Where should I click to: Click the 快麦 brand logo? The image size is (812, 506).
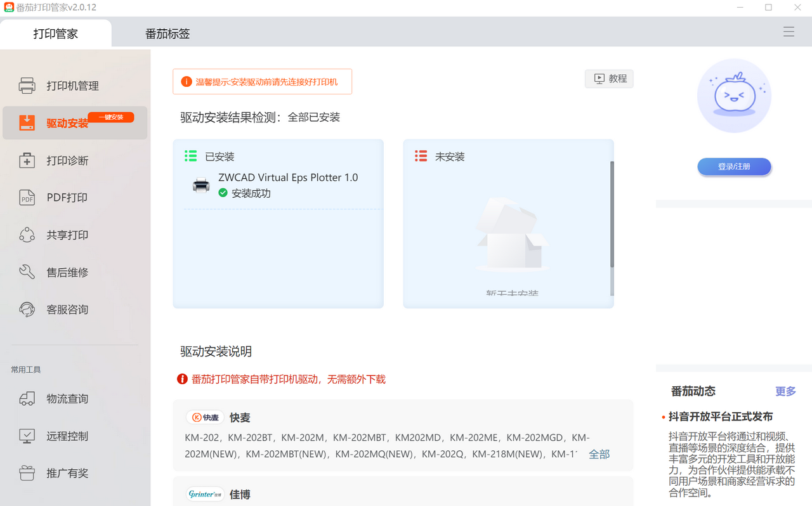tap(205, 417)
